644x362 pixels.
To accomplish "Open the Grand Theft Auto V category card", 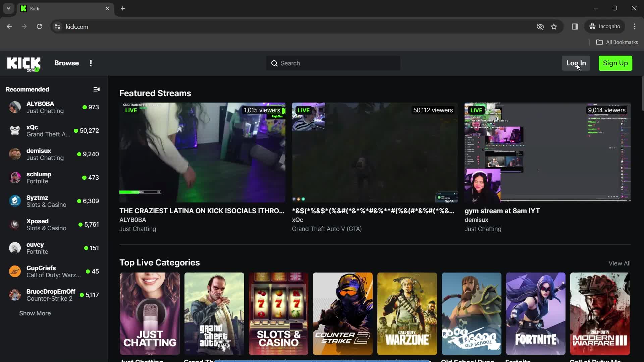I will click(x=214, y=314).
